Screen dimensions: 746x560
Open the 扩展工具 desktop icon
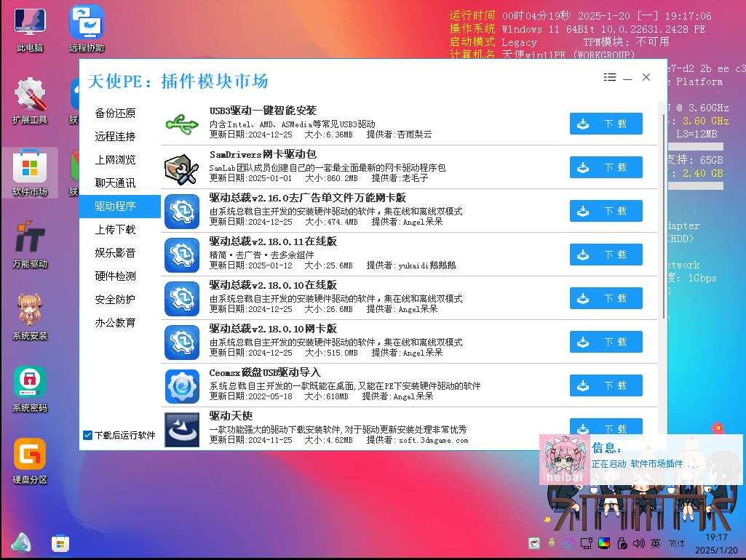pos(30,101)
